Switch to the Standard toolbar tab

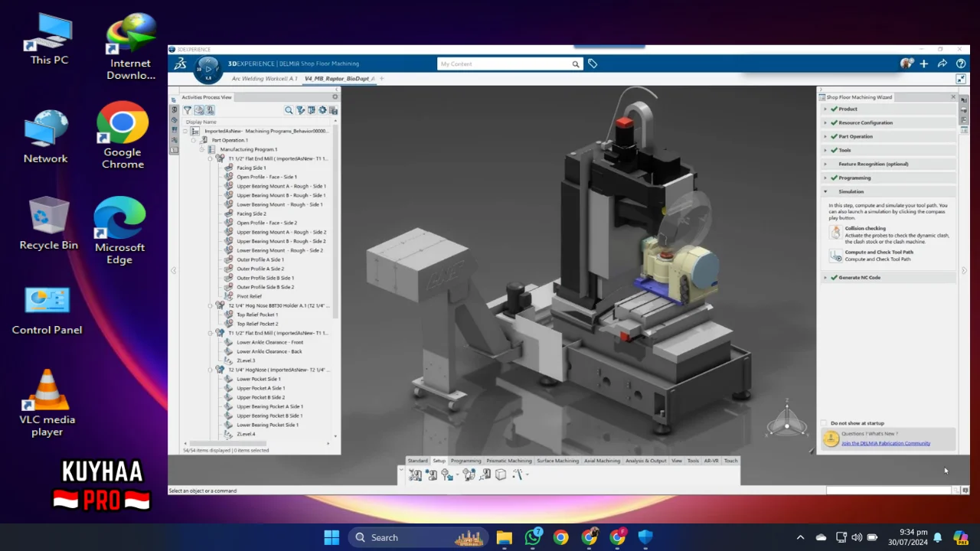[x=417, y=461]
